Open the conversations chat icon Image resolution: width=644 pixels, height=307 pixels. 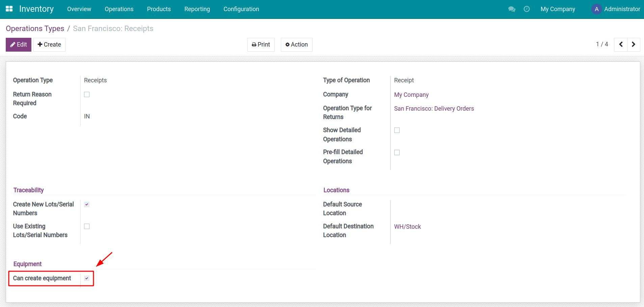512,9
